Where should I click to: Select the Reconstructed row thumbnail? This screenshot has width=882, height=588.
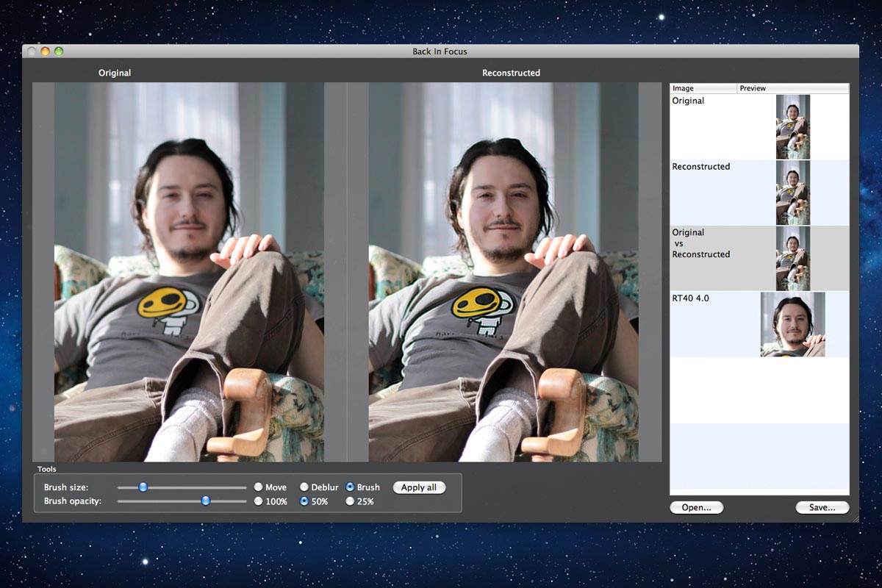(x=793, y=193)
